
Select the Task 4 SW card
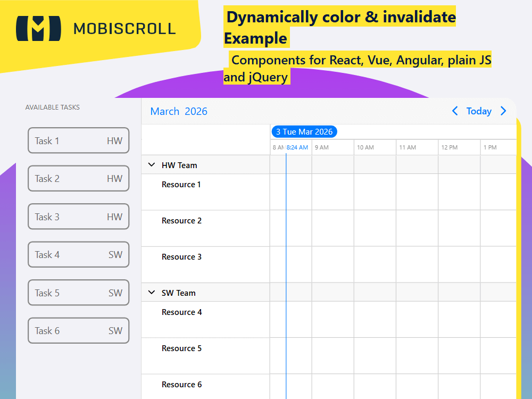click(x=78, y=254)
